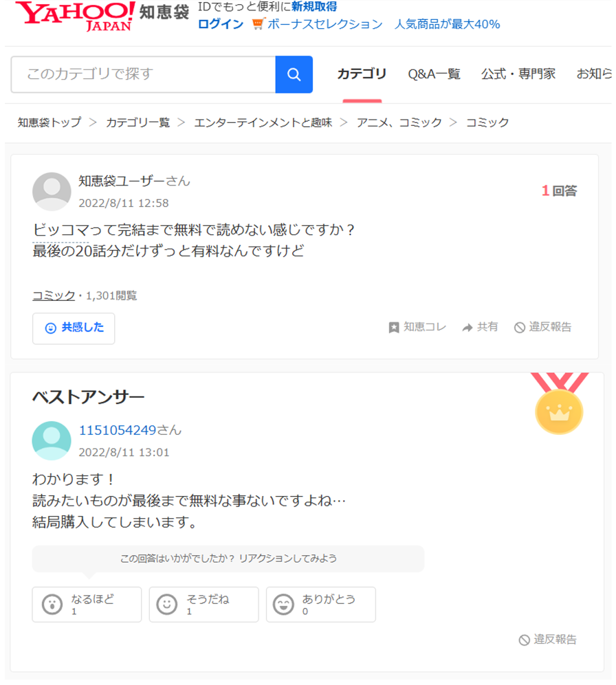Open the カテゴリ tab
The height and width of the screenshot is (685, 616).
[x=362, y=74]
